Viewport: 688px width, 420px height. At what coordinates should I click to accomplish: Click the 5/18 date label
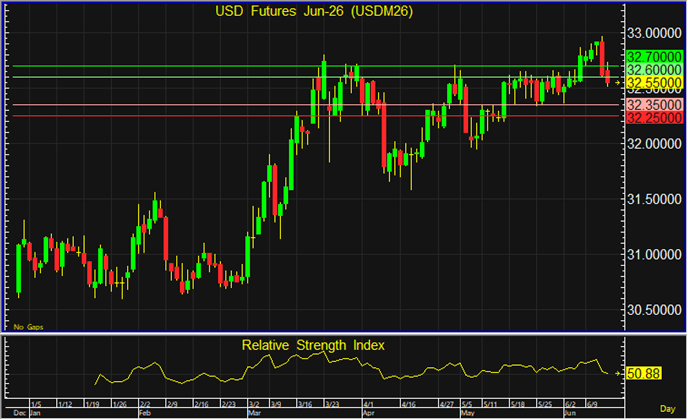(x=517, y=404)
